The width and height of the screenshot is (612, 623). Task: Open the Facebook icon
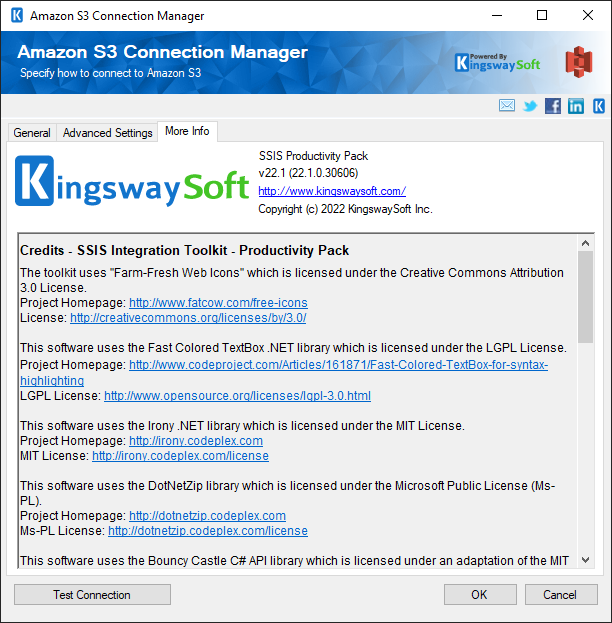pyautogui.click(x=553, y=106)
